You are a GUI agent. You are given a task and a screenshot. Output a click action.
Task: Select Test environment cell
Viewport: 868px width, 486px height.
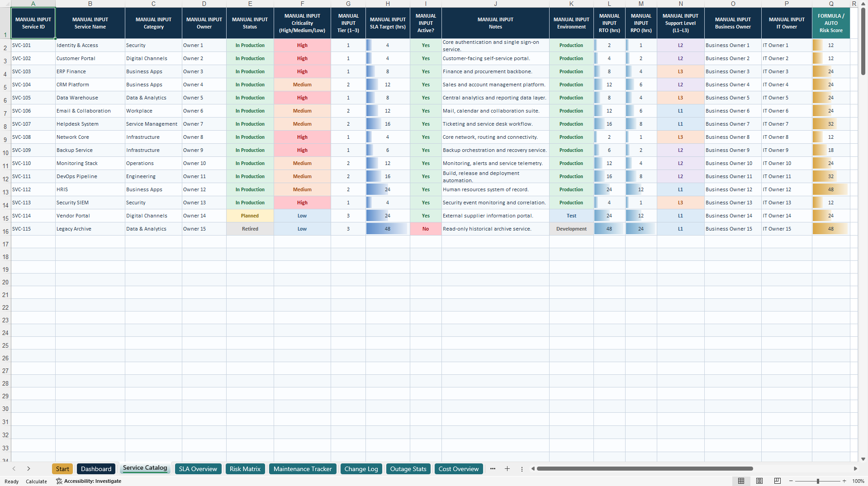571,216
